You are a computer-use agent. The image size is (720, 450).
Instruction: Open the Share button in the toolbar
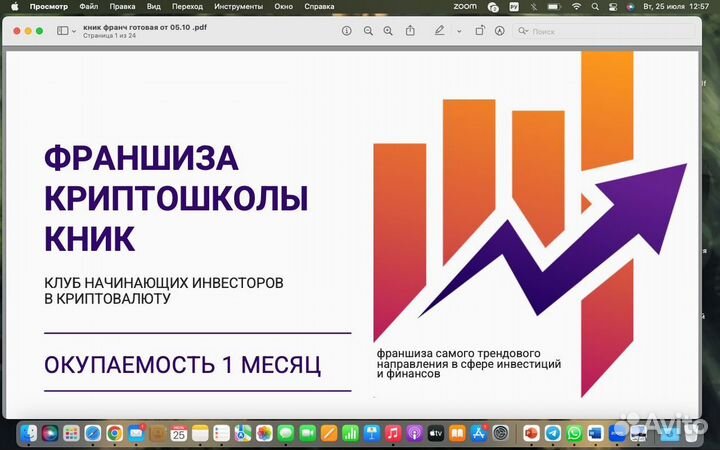pos(410,31)
